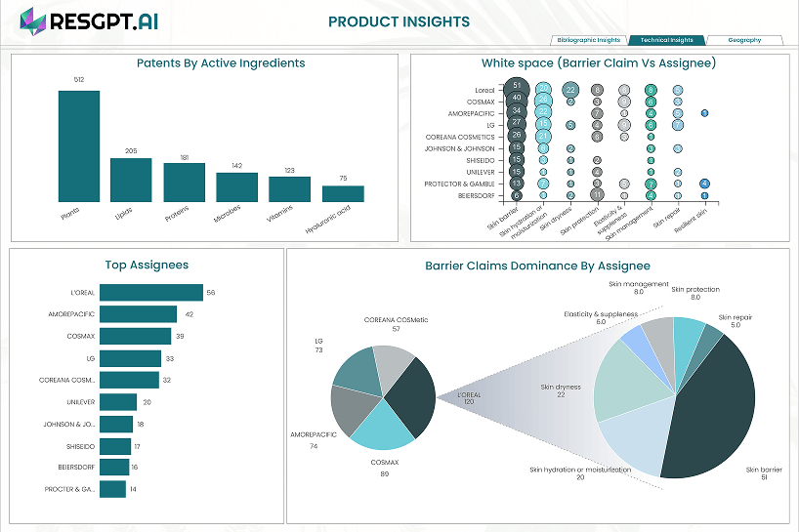Viewport: 799px width, 532px height.
Task: Click the PROCTER & GA.. bar showing 14
Action: [112, 489]
